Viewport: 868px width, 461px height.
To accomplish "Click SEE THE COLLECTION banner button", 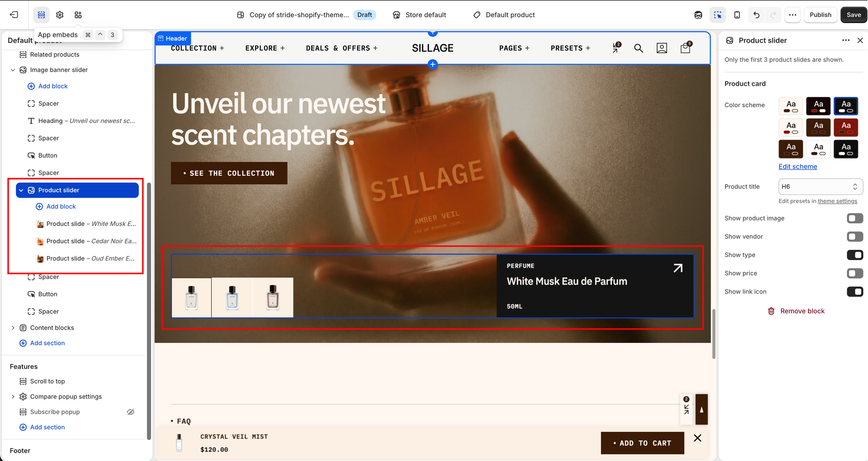I will click(x=229, y=173).
